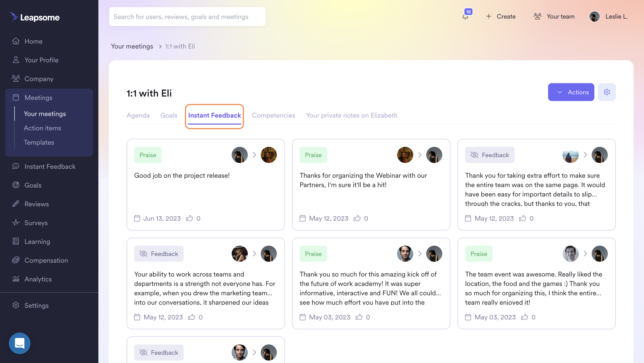Click the Your meetings breadcrumb link
This screenshot has width=644, height=363.
click(132, 46)
